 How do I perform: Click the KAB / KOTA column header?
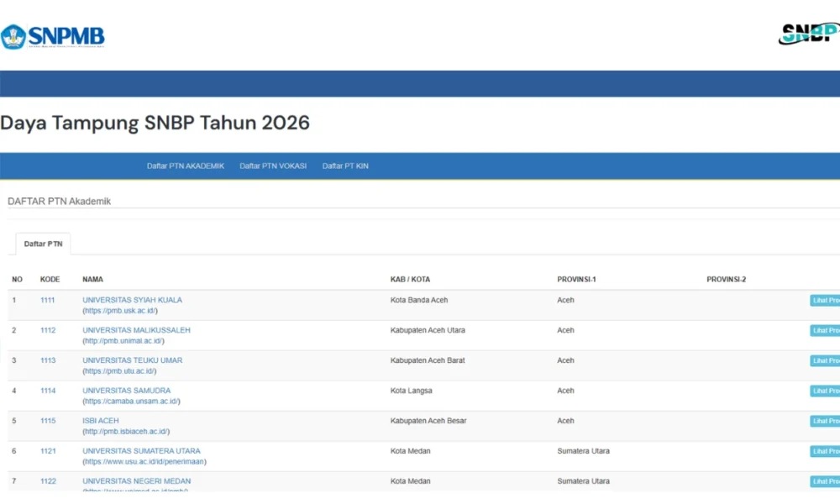[x=410, y=279]
